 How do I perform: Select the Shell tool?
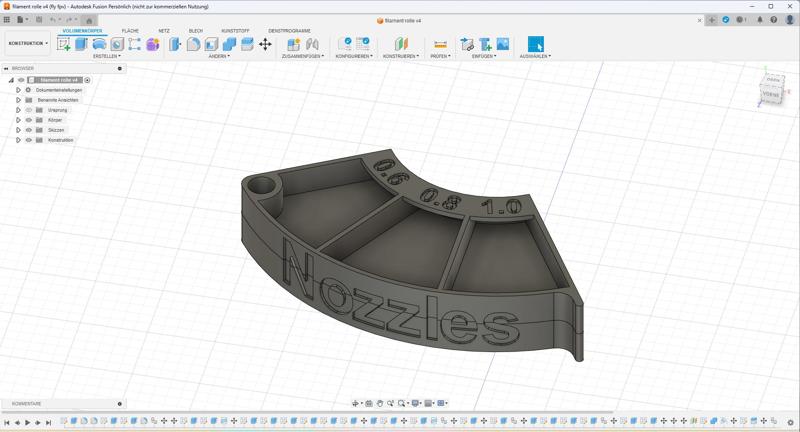click(211, 44)
